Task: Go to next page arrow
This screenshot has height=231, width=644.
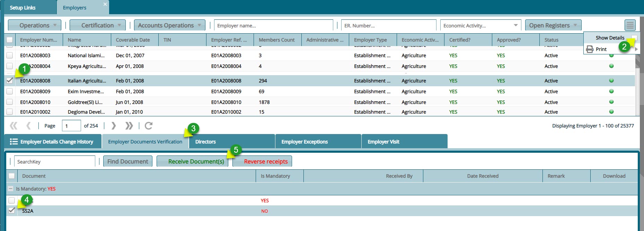Action: tap(114, 126)
